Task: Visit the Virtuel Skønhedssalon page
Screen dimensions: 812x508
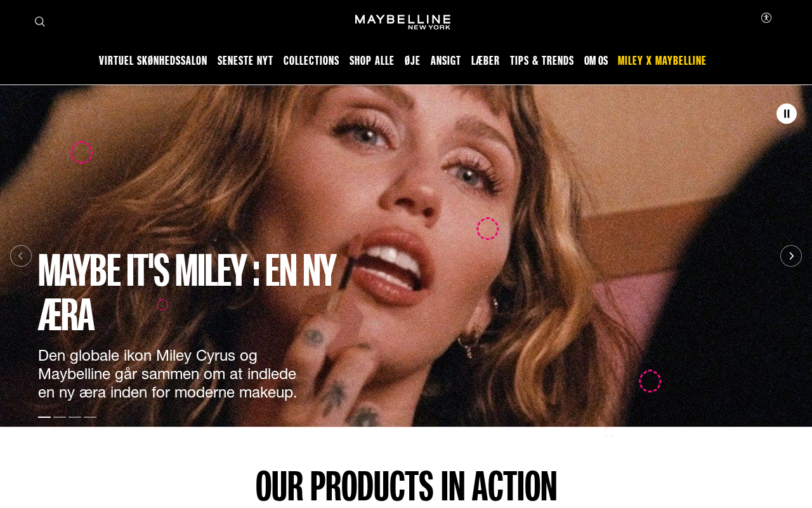Action: coord(153,61)
